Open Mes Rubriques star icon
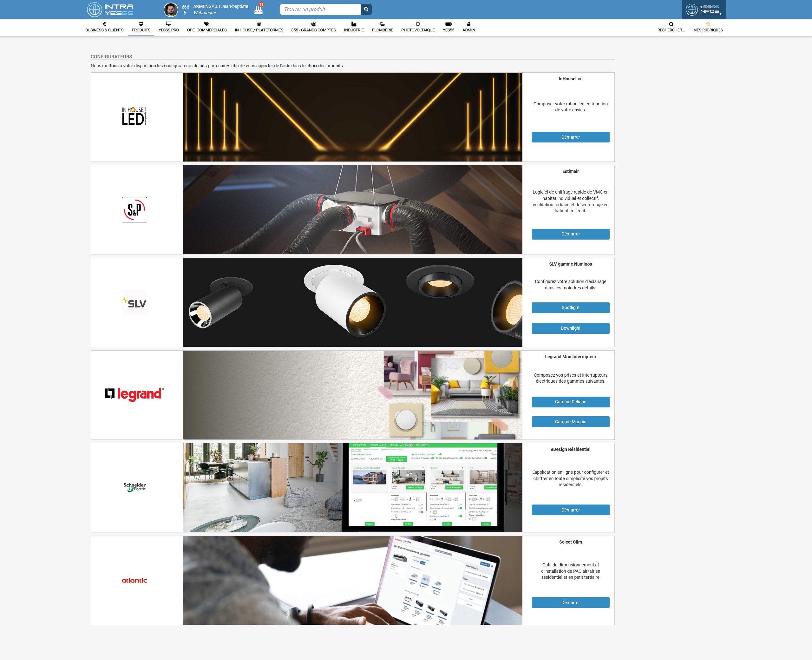812x660 pixels. tap(708, 24)
